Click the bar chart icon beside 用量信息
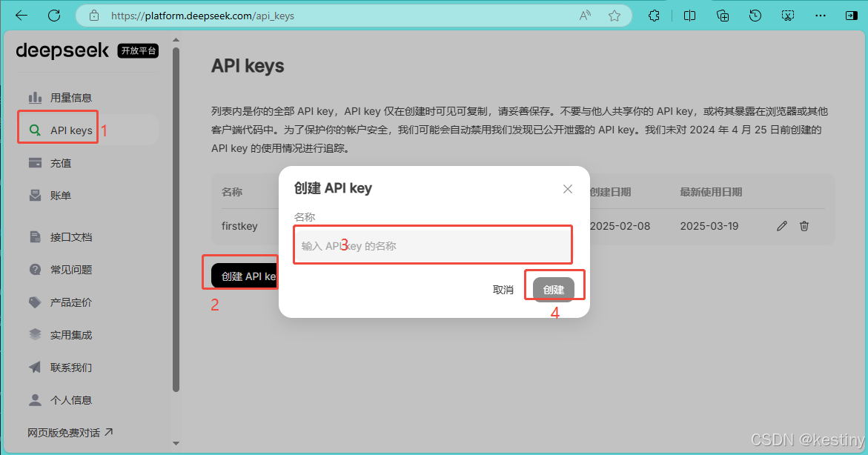868x455 pixels. pyautogui.click(x=35, y=97)
